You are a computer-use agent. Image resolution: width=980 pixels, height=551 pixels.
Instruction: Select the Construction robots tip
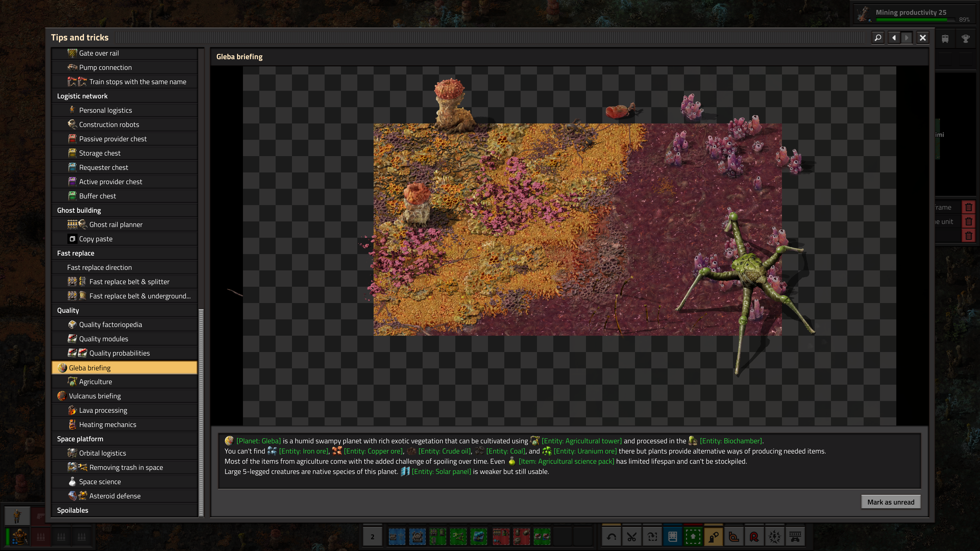(x=124, y=125)
